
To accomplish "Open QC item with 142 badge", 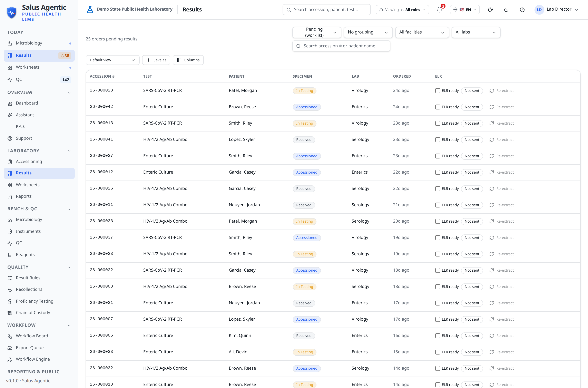I will 39,80.
